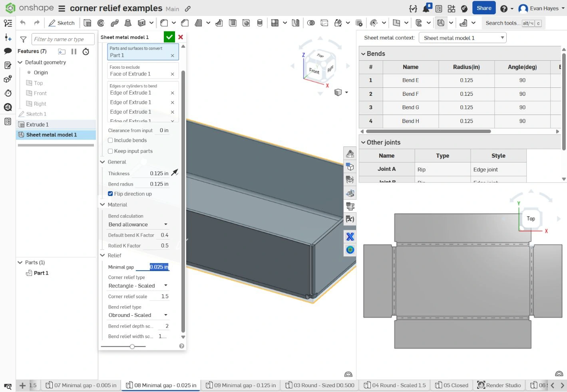Click the feature list filter funnel icon
567x392 pixels.
[x=24, y=39]
